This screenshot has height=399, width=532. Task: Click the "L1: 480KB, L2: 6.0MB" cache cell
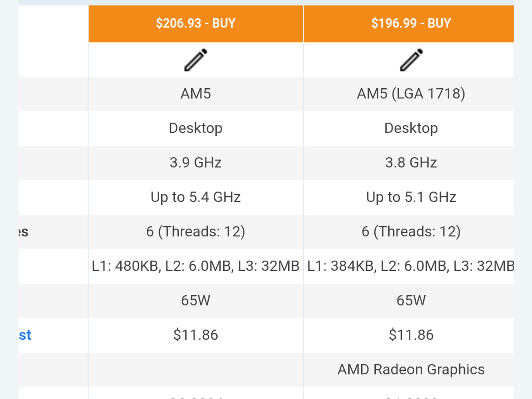coord(196,265)
